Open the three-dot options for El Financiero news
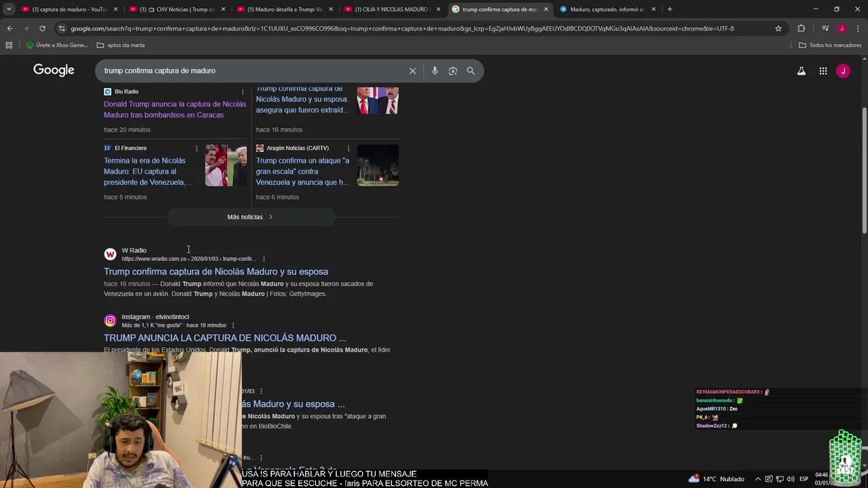The height and width of the screenshot is (488, 868). [197, 148]
